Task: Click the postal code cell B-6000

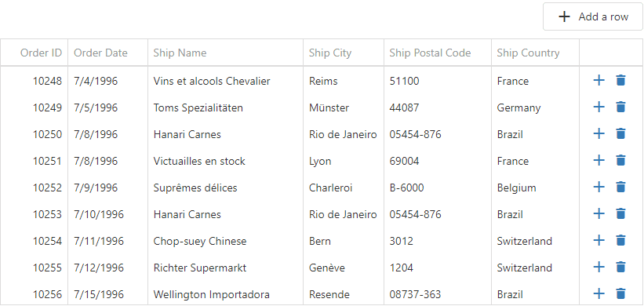Action: pyautogui.click(x=438, y=188)
